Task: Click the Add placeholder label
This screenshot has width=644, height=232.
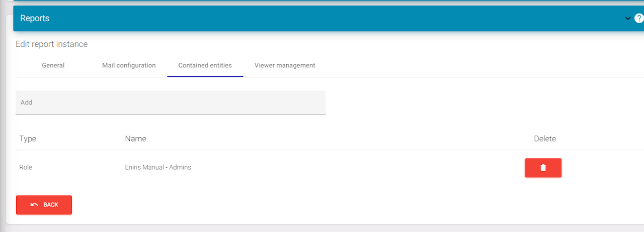Action: 26,102
